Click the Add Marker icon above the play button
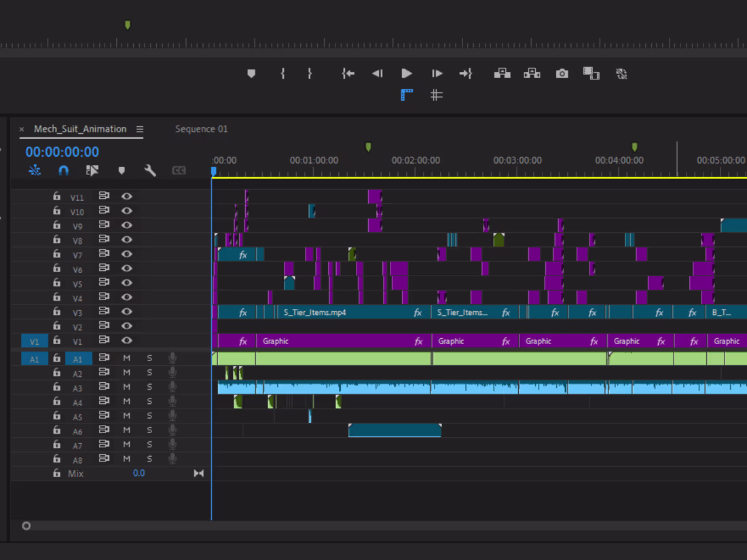The width and height of the screenshot is (747, 560). (x=251, y=73)
